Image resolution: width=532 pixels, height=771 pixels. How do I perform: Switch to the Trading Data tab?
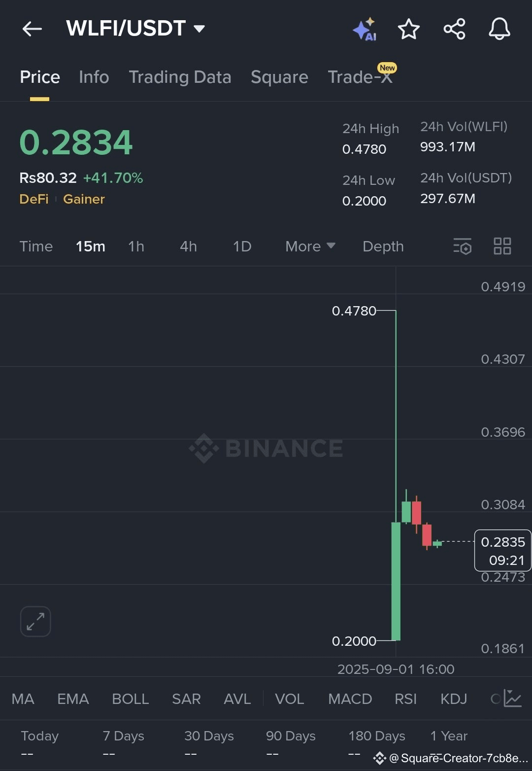pyautogui.click(x=180, y=77)
